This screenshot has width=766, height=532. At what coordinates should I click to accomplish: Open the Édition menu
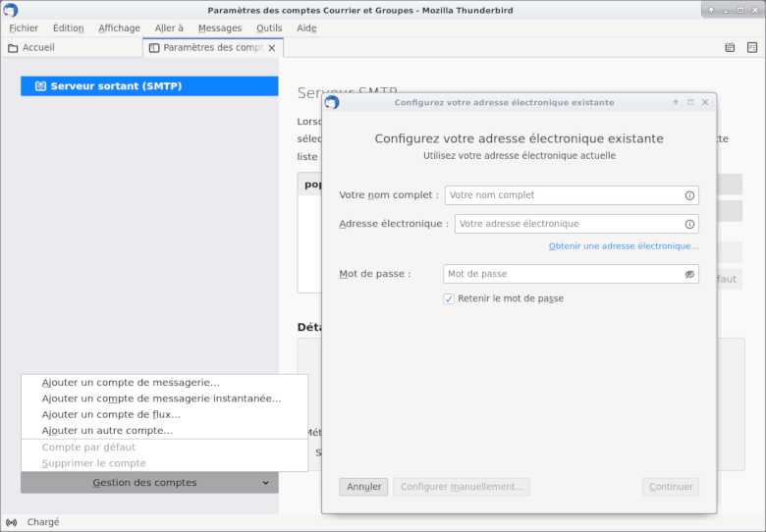click(69, 27)
